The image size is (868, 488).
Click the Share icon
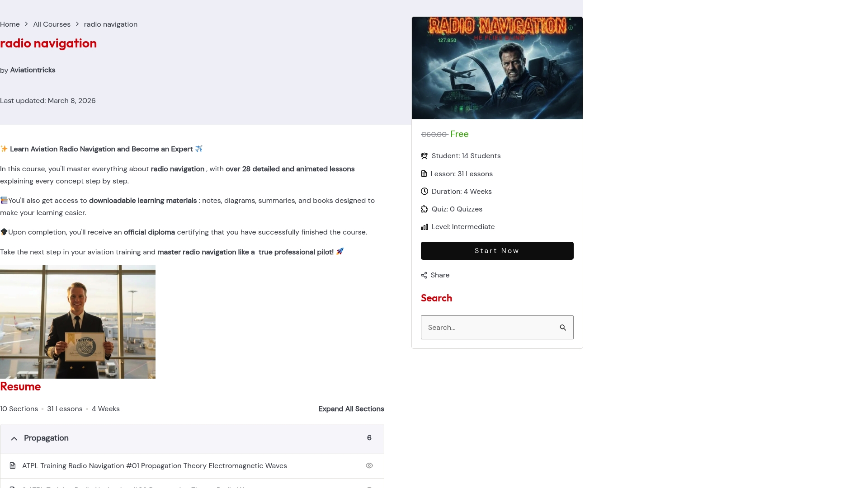coord(424,275)
